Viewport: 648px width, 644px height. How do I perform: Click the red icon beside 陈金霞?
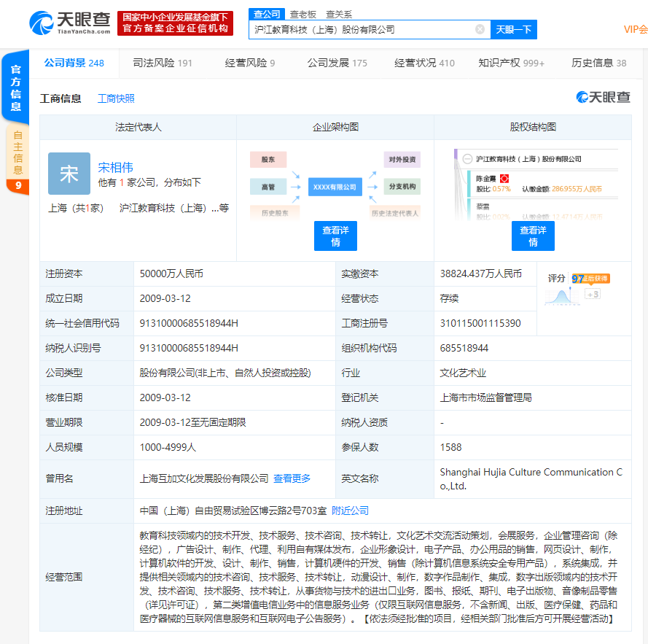[504, 179]
